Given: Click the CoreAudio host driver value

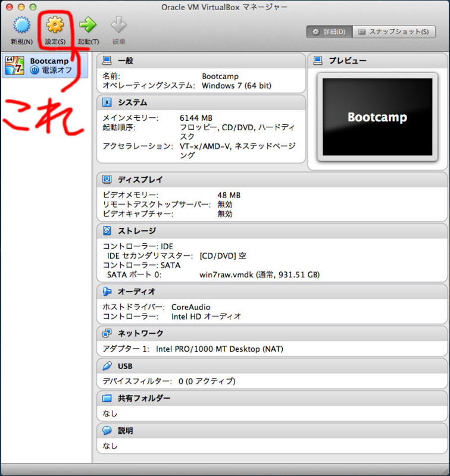Looking at the screenshot, I should [191, 307].
